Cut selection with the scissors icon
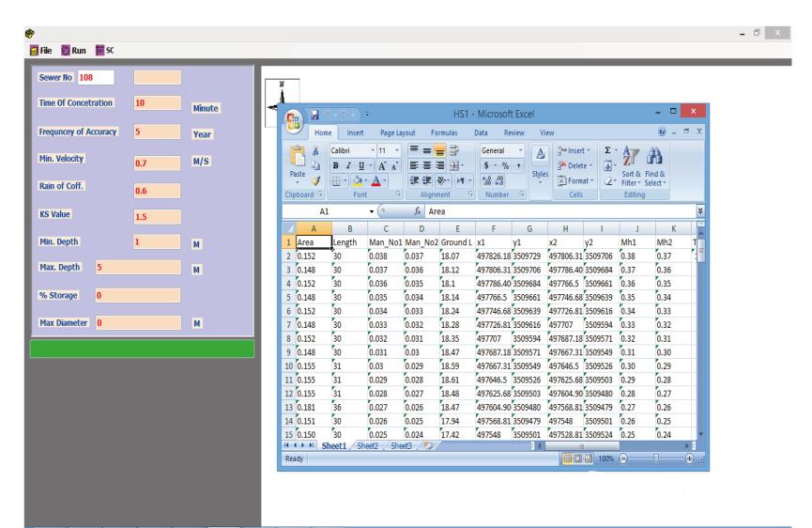This screenshot has width=812, height=528. point(315,150)
